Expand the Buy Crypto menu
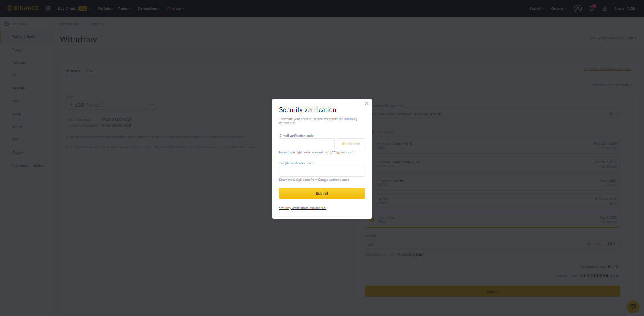644x316 pixels. tap(74, 8)
